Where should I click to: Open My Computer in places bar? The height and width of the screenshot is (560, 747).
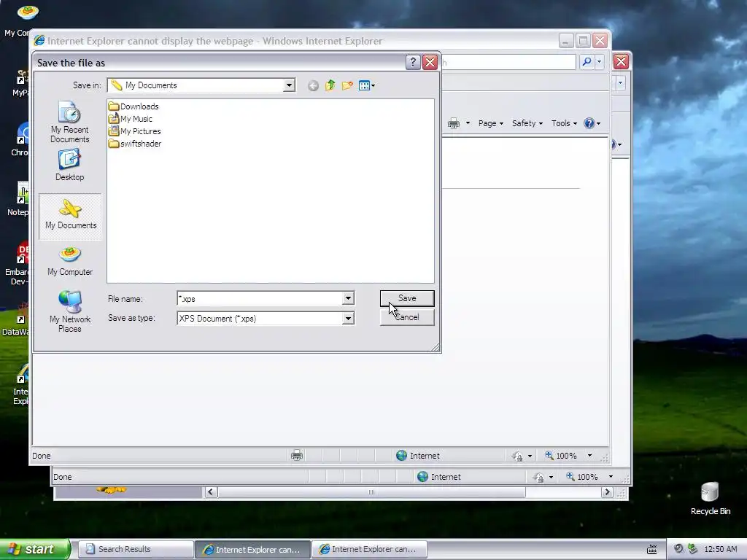69,261
